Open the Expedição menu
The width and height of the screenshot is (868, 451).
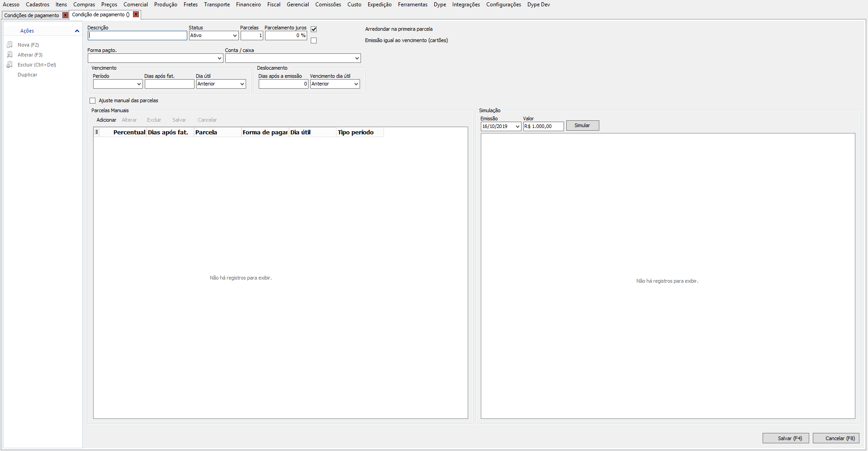379,5
